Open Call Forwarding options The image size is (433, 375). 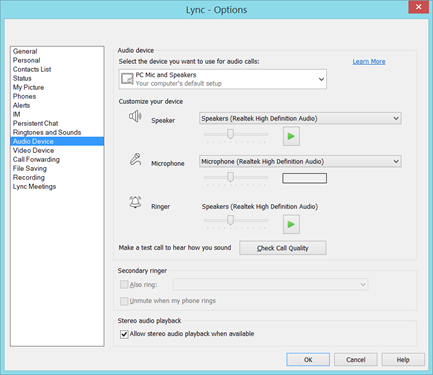click(x=57, y=159)
